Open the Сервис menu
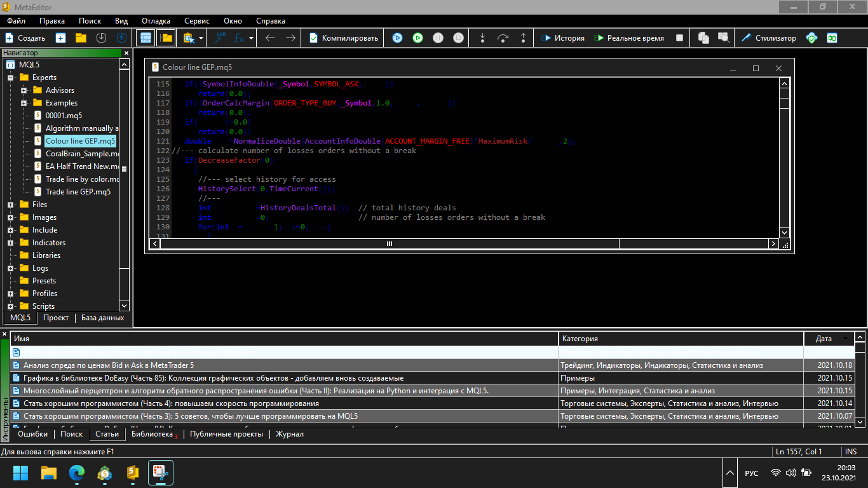 tap(197, 21)
